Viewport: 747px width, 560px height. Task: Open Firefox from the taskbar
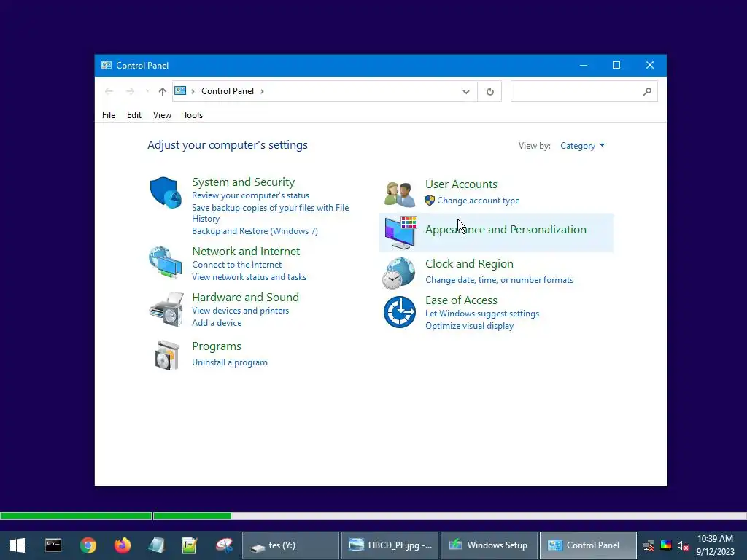(123, 545)
